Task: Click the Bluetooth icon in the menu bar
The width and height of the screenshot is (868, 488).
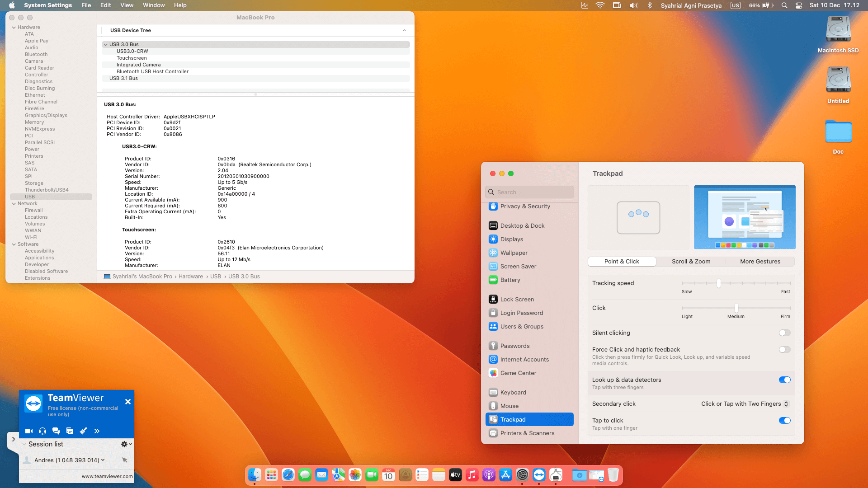Action: coord(650,5)
